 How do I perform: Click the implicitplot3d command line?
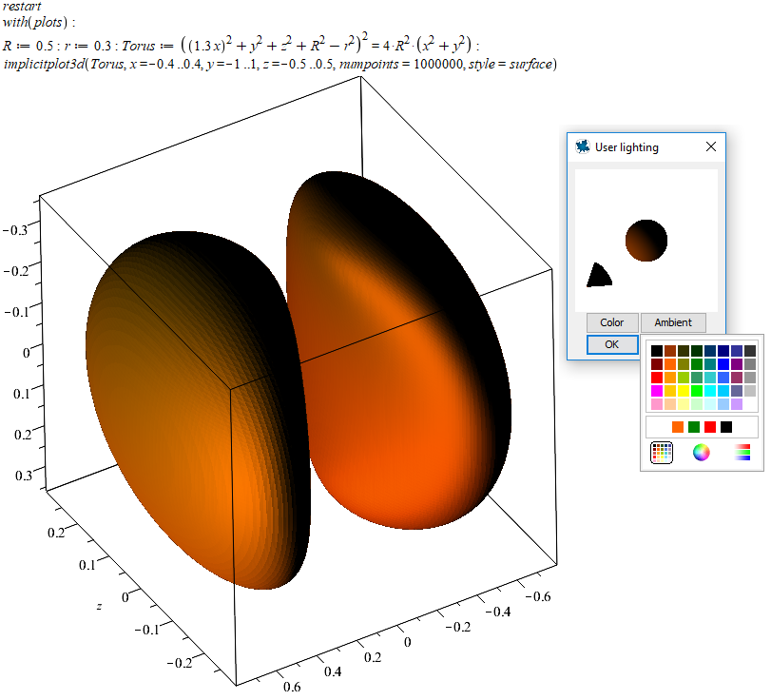click(x=279, y=65)
